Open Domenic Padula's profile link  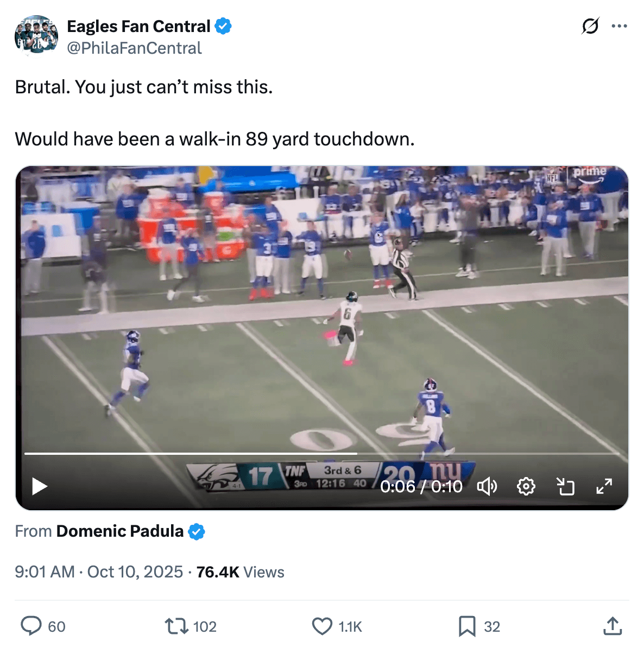[x=119, y=531]
